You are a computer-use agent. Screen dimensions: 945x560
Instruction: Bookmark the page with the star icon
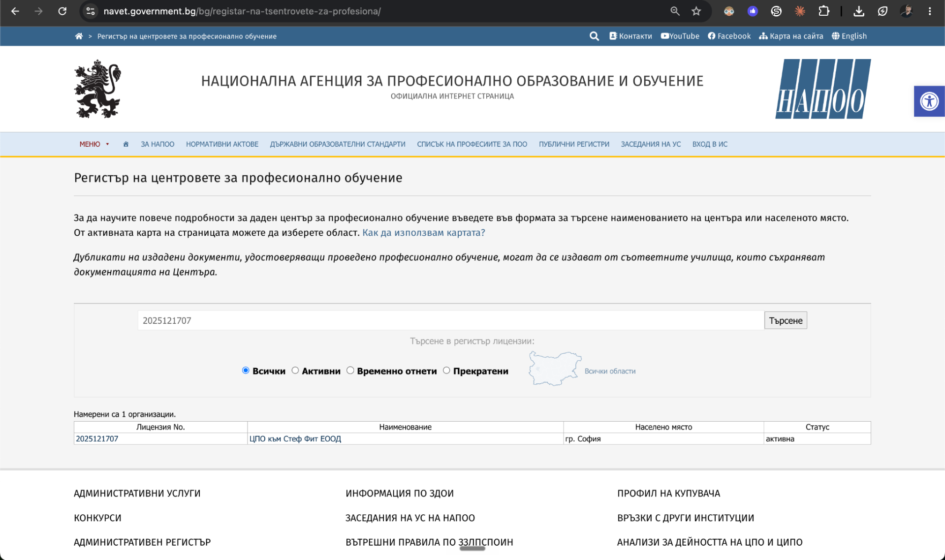pyautogui.click(x=696, y=11)
